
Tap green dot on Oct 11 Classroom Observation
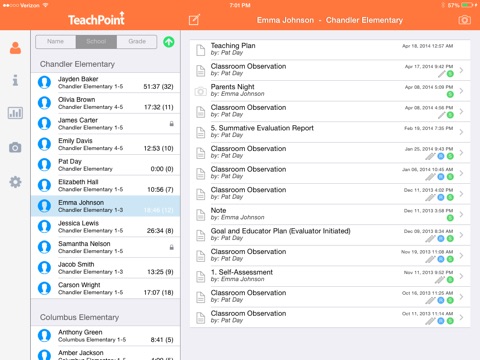click(x=450, y=321)
